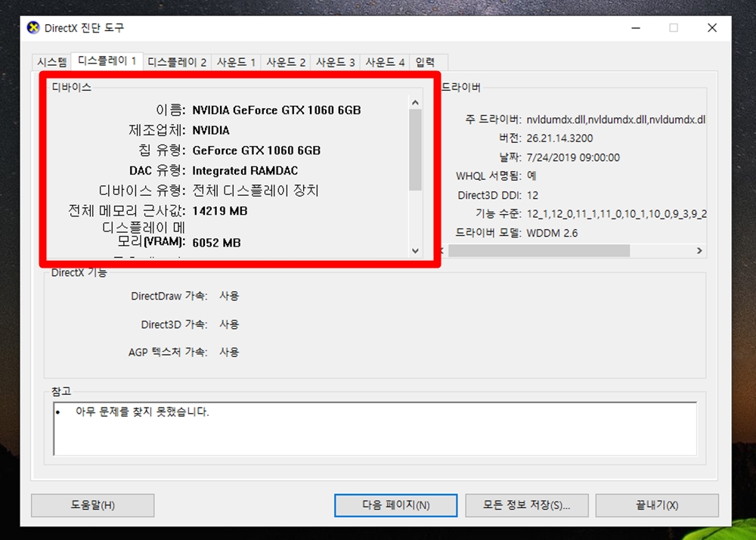This screenshot has height=540, width=756.
Task: Open the 디스플레이 2 tab
Action: (176, 62)
